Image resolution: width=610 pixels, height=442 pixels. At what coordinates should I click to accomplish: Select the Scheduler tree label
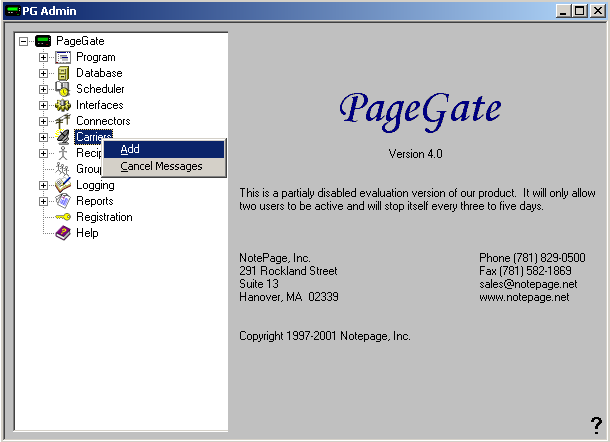pos(100,89)
